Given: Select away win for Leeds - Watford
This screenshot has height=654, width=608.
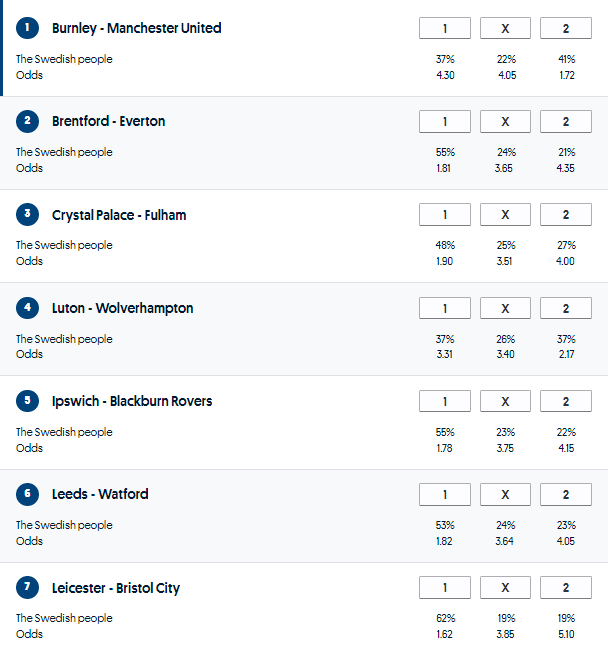Looking at the screenshot, I should (x=565, y=494).
